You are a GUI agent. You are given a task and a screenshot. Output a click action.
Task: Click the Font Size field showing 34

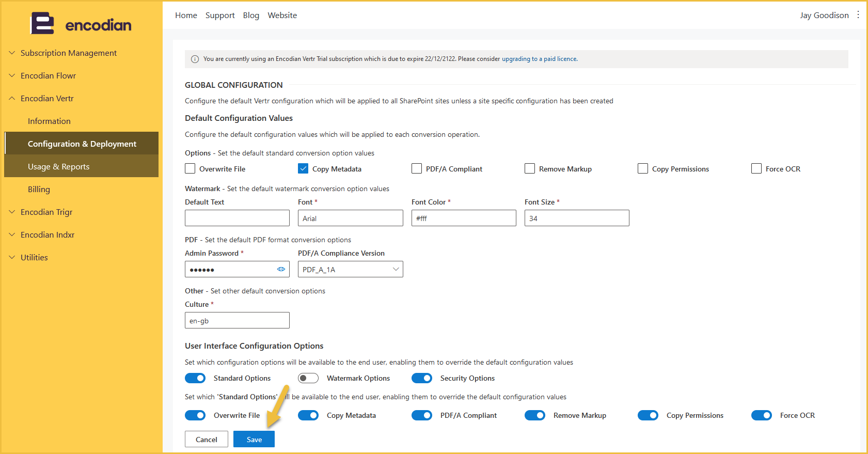pyautogui.click(x=577, y=218)
